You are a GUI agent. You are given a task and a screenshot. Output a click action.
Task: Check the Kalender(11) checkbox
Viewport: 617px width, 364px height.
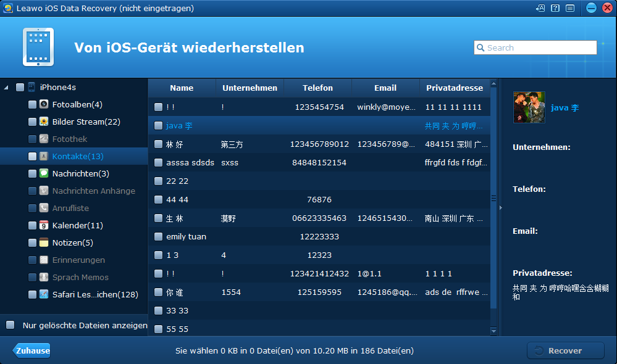pyautogui.click(x=33, y=226)
